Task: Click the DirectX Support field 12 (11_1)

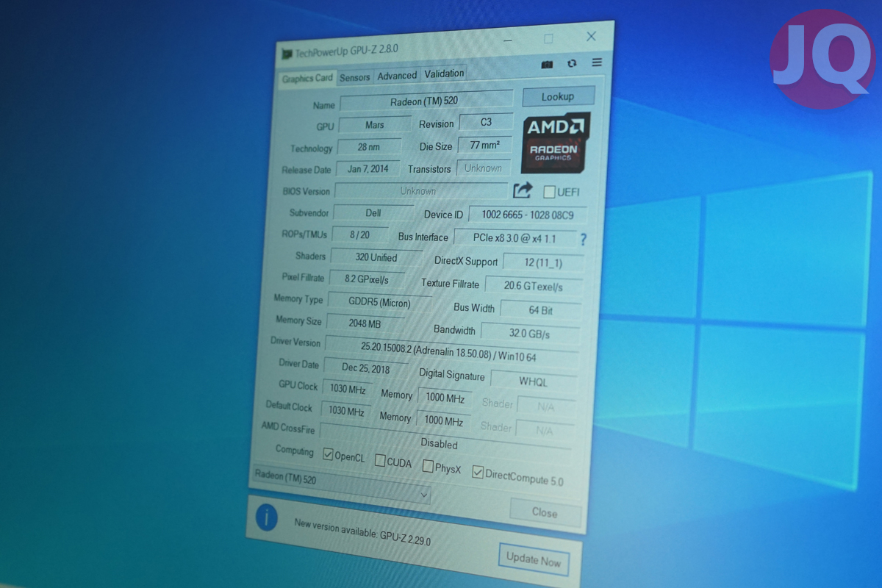Action: [x=544, y=262]
